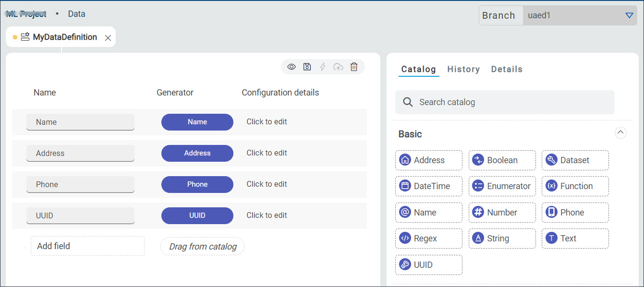Open the Details tab
Viewport: 644px width, 287px height.
[x=507, y=69]
